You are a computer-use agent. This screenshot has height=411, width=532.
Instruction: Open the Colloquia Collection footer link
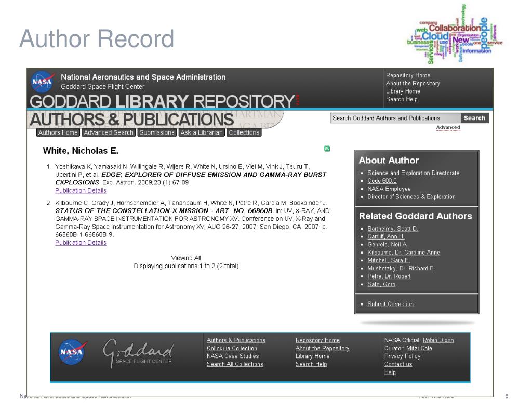point(232,348)
